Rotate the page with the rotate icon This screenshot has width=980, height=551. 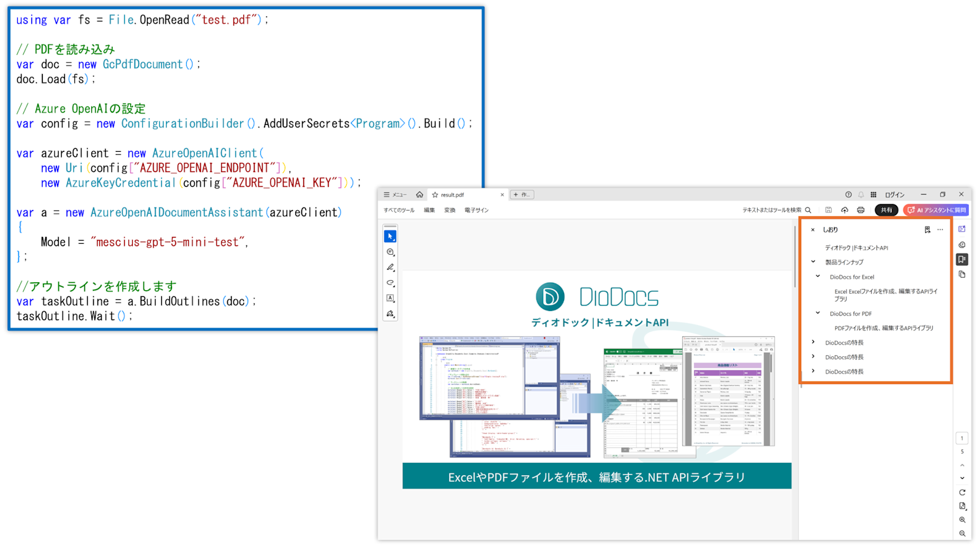point(962,492)
